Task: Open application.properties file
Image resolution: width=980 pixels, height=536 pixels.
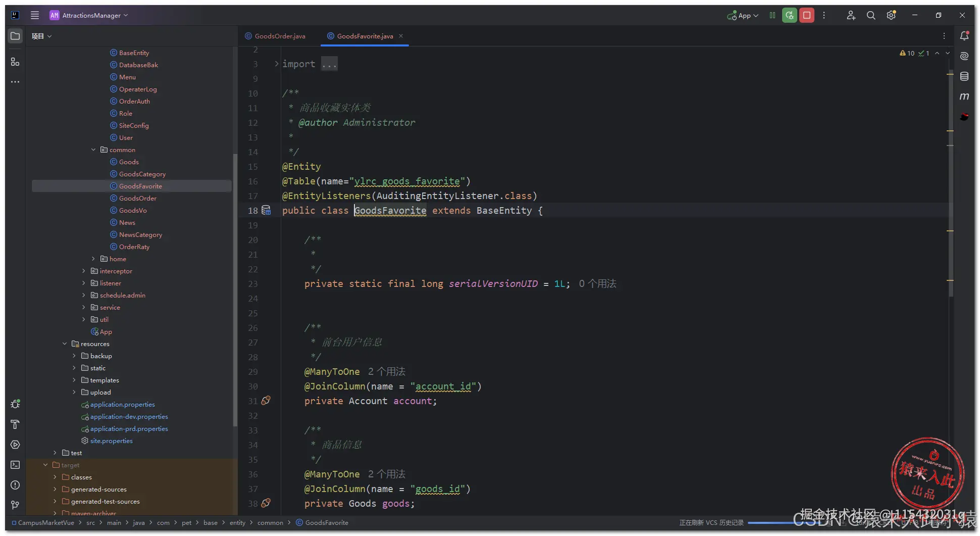Action: (122, 405)
